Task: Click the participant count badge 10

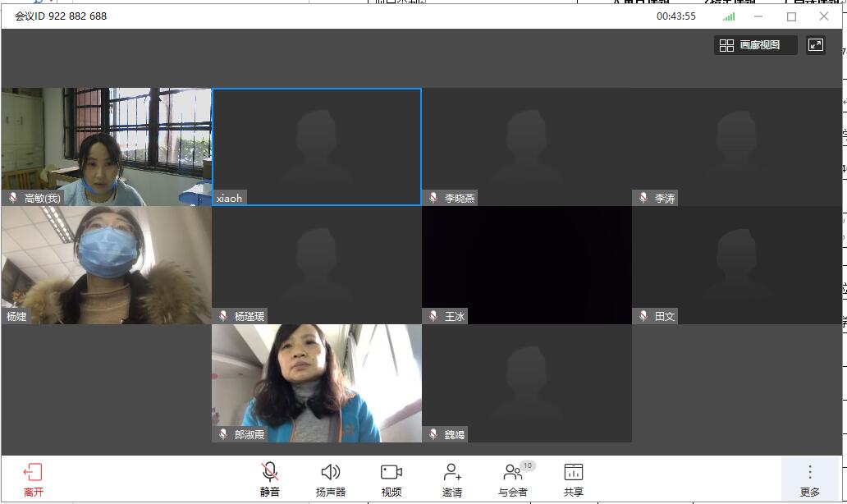Action: point(528,465)
